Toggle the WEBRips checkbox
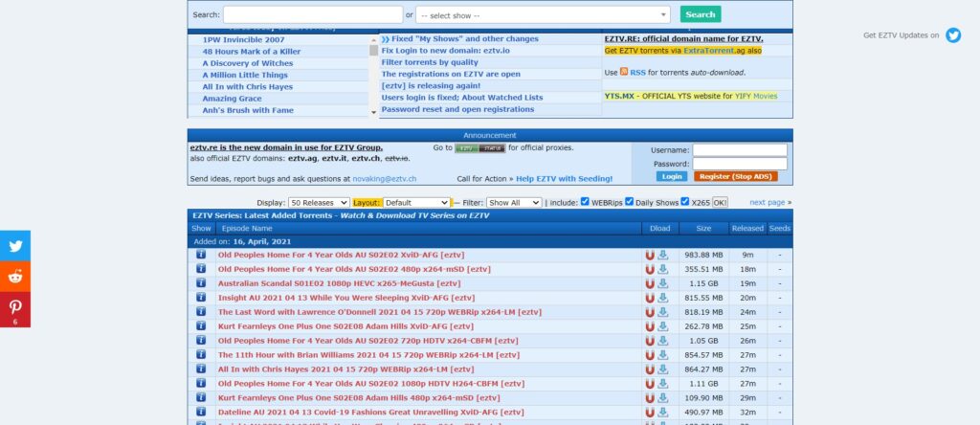Image resolution: width=980 pixels, height=425 pixels. pos(585,201)
